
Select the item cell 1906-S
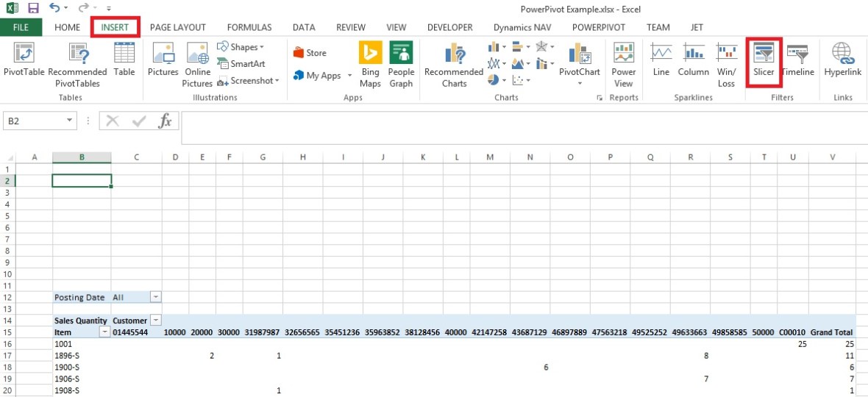point(82,379)
